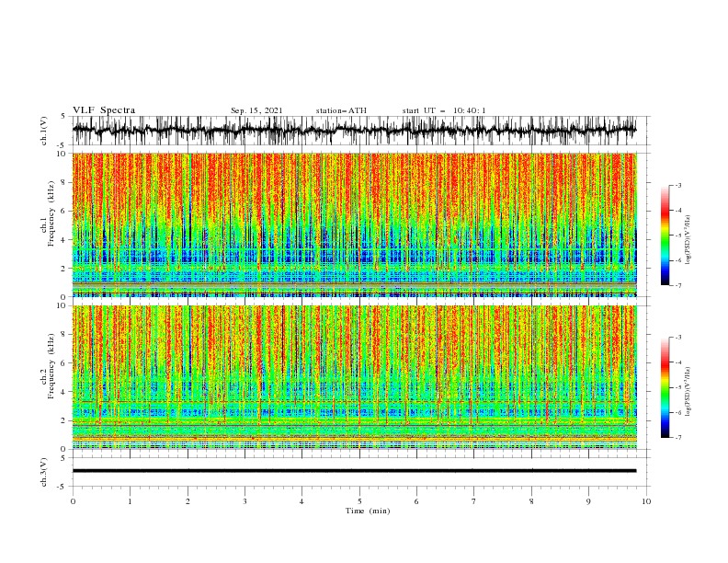Click the "VLF Spectra" title text

point(104,110)
